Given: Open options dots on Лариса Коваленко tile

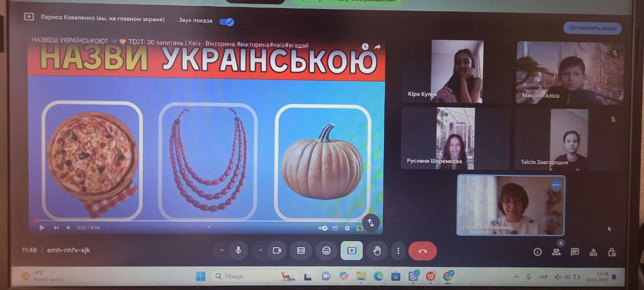Looking at the screenshot, I should (555, 185).
